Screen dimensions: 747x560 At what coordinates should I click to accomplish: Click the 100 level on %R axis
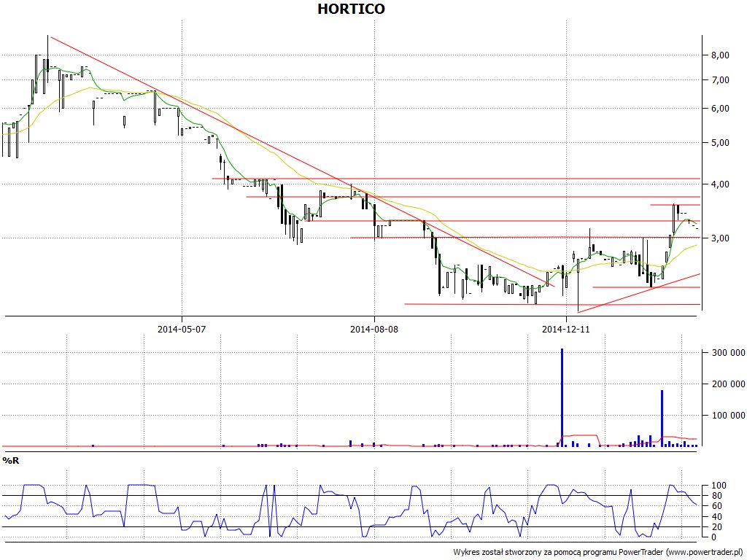pos(719,486)
